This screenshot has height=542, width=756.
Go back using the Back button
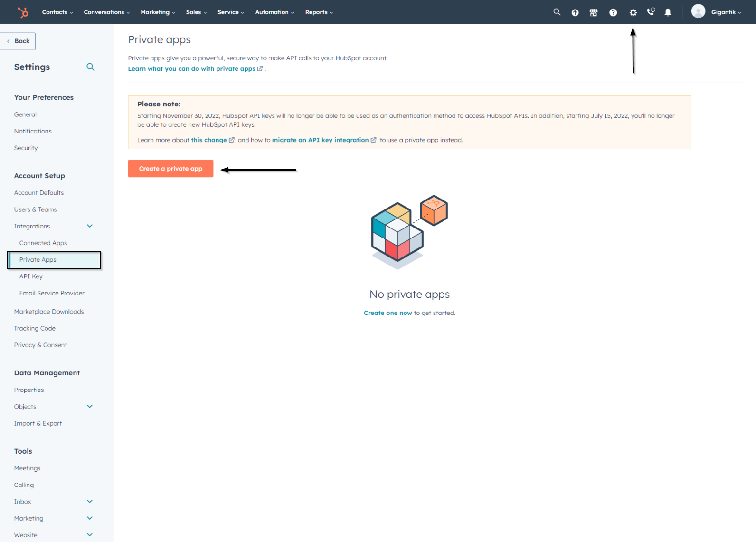18,41
